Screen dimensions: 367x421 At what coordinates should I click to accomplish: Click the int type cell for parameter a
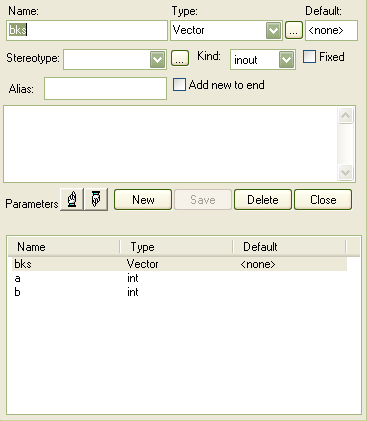(133, 278)
